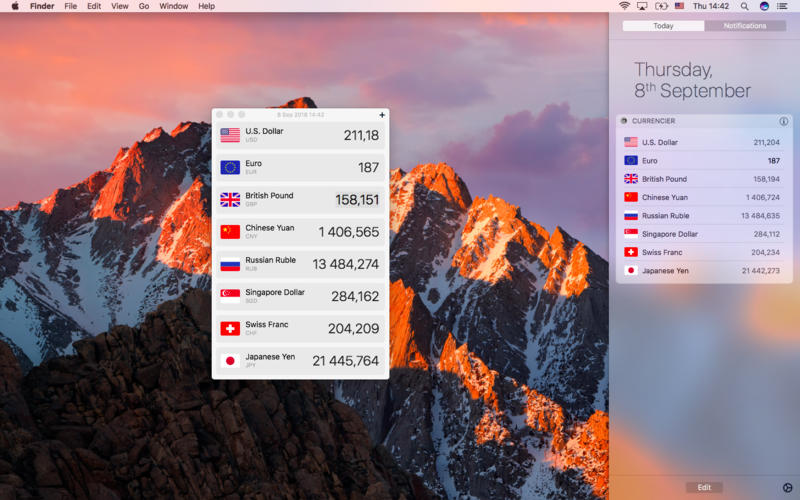The width and height of the screenshot is (800, 500).
Task: Open the input source flag menu
Action: point(680,6)
